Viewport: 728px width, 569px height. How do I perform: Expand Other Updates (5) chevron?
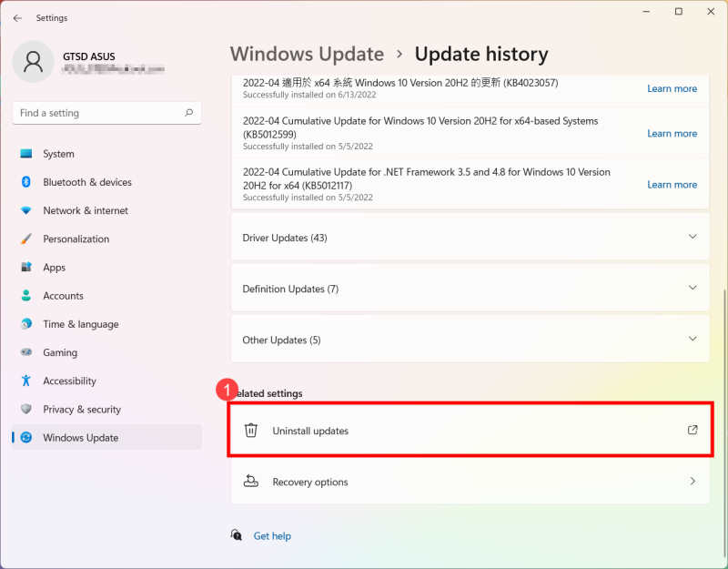693,339
